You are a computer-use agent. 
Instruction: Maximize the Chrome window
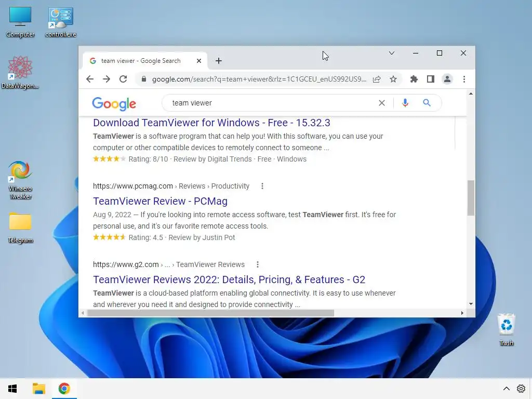point(440,53)
